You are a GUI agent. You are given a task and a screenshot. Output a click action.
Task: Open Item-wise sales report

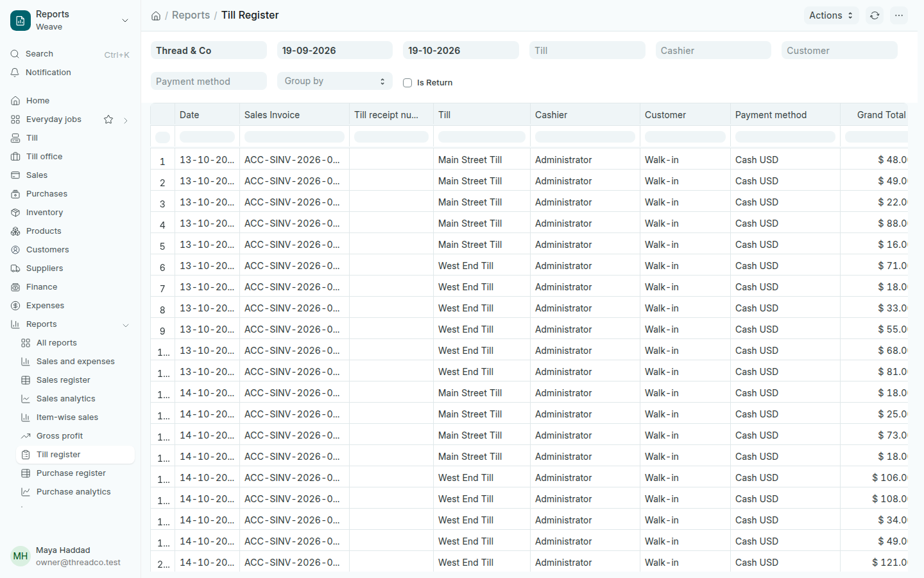(x=75, y=417)
